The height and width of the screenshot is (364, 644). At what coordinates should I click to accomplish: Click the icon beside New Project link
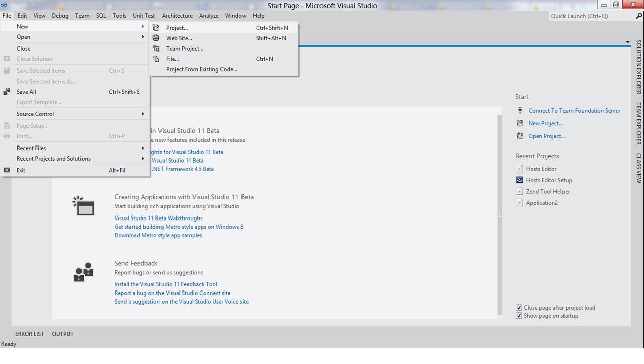click(520, 123)
